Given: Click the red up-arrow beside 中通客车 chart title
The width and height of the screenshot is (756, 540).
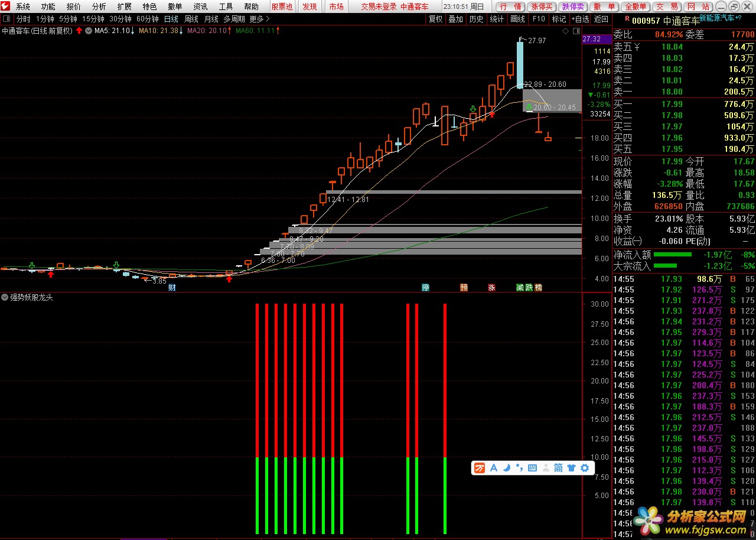Looking at the screenshot, I should (x=79, y=30).
